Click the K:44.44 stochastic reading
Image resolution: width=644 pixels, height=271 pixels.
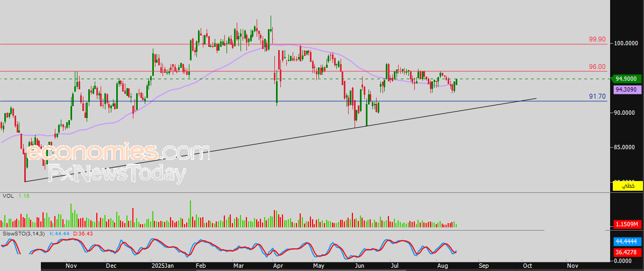[x=60, y=233]
